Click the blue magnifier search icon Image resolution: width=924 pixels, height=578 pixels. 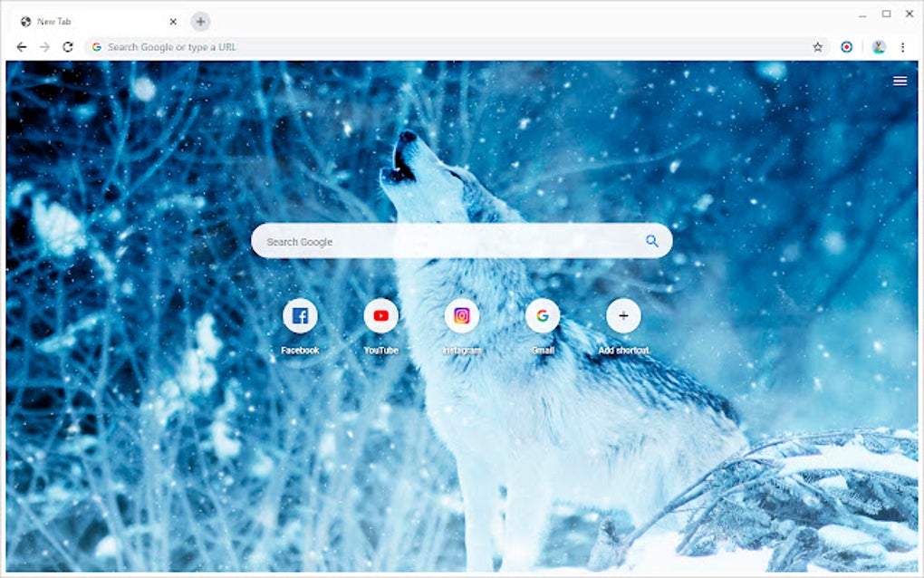coord(651,241)
